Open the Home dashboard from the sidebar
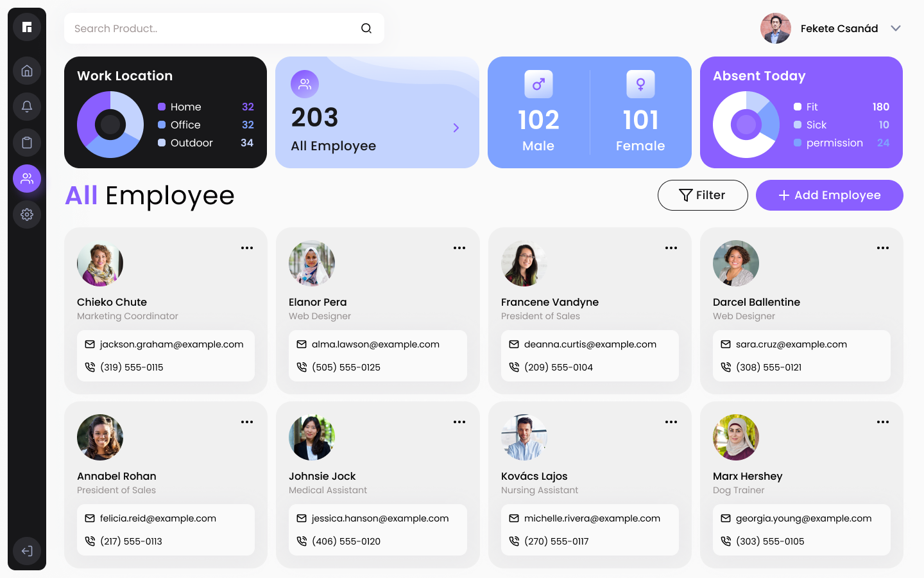 click(x=26, y=71)
